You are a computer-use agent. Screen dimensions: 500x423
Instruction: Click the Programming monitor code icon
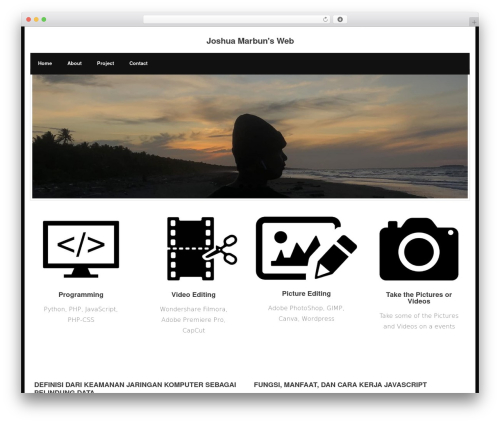(x=81, y=249)
